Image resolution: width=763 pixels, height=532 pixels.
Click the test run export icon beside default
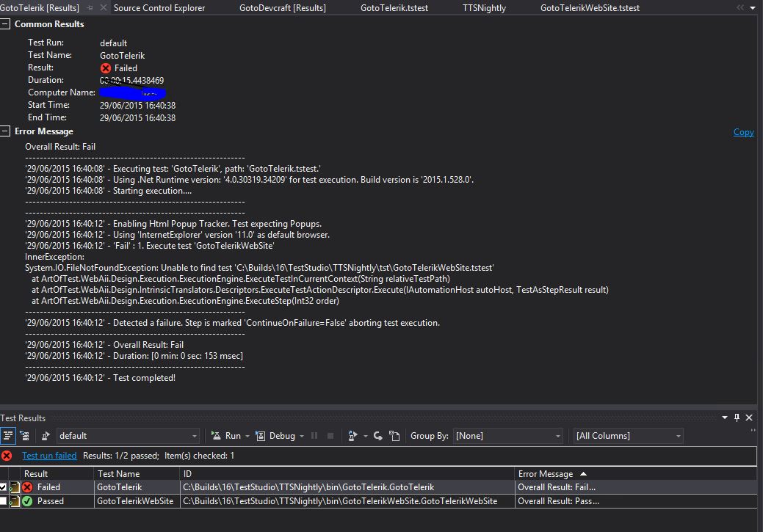point(46,436)
